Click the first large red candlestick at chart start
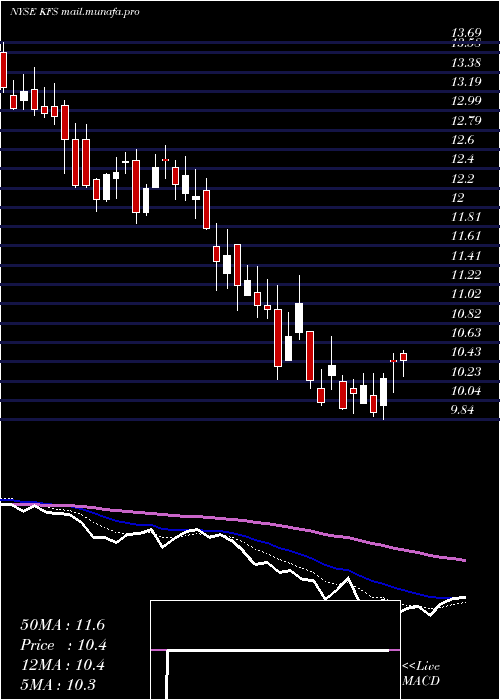 click(4, 70)
